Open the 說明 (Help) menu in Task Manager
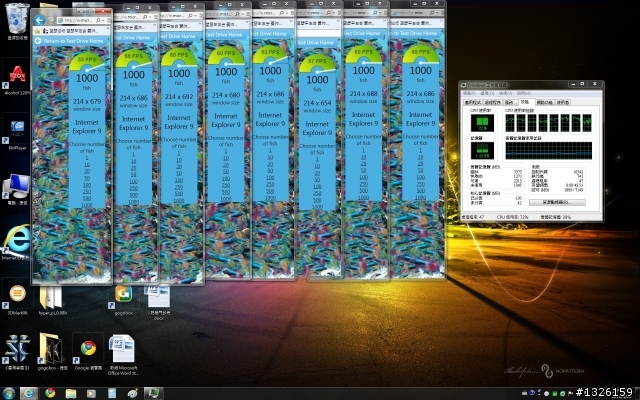Image resolution: width=640 pixels, height=400 pixels. coord(524,93)
